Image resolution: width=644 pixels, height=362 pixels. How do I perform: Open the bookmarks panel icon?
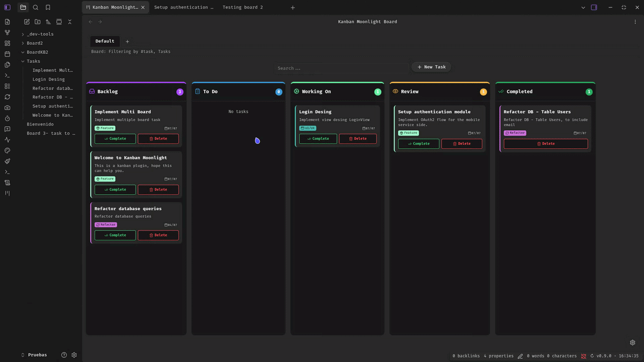coord(48,8)
